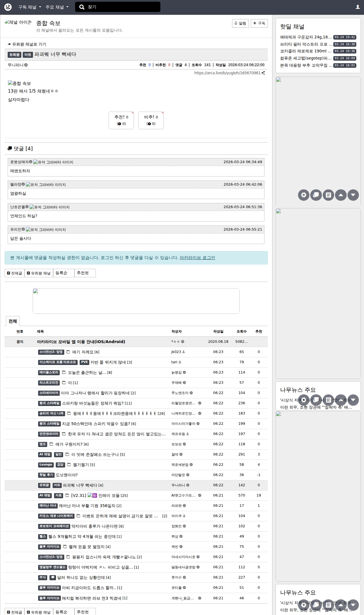The image size is (364, 615).
Task: Click the 마듀 badge in the post title bar
Action: point(28,55)
